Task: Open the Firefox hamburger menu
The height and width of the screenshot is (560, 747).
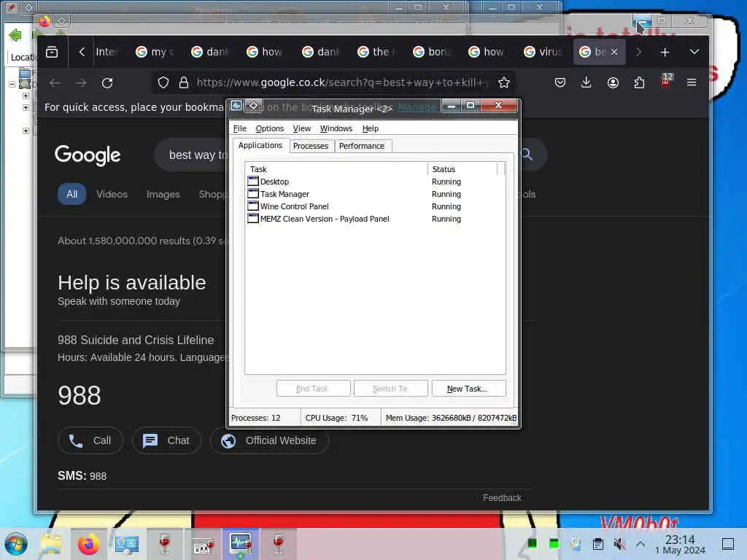Action: [692, 83]
